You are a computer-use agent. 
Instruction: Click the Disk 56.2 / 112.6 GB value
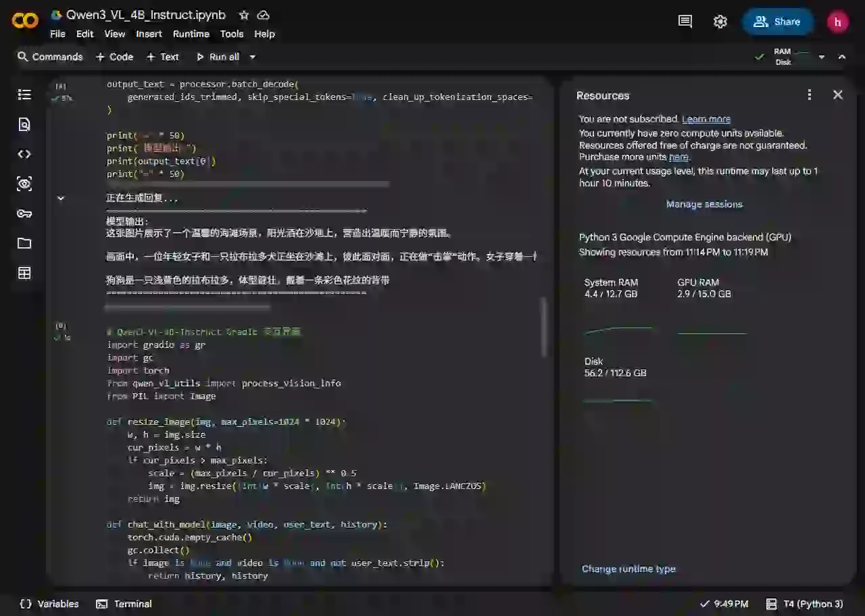tap(616, 373)
